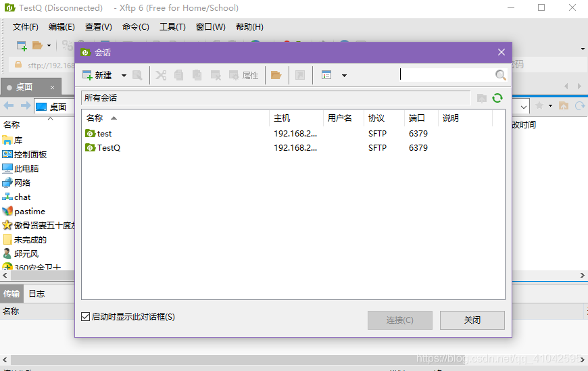Select 邱元风 in local file list

point(21,254)
